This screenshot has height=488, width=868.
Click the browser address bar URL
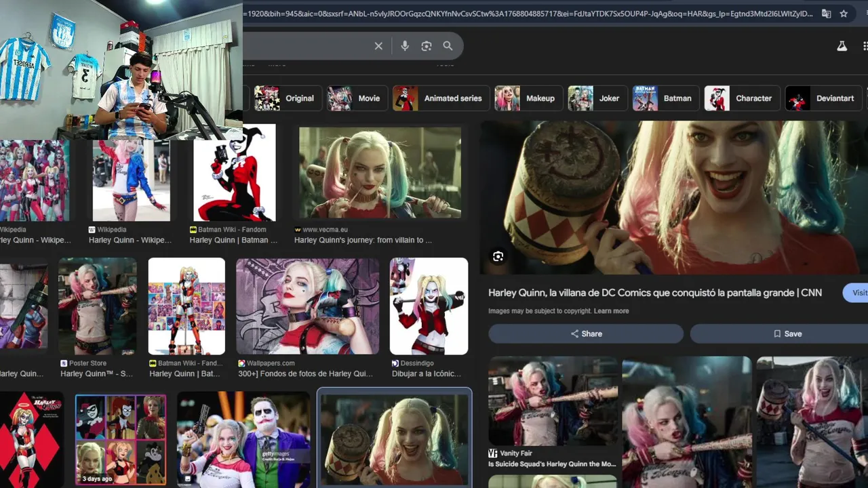pyautogui.click(x=529, y=14)
